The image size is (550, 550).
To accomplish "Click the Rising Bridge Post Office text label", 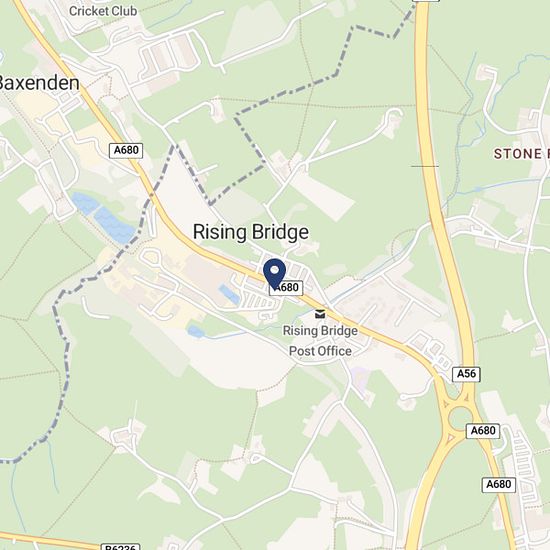I will [320, 341].
